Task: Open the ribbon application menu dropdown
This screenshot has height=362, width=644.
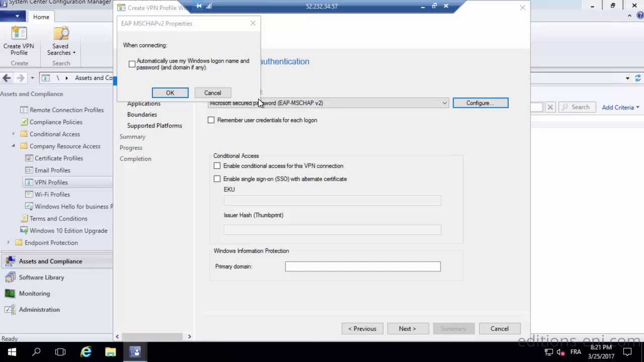Action: [x=17, y=17]
